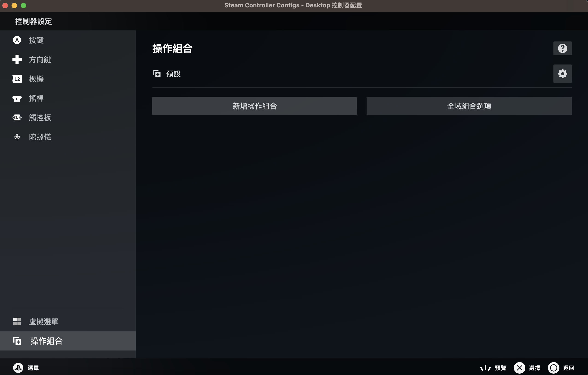Open 全域組合選項 button
Screen dimensions: 588x375
(469, 106)
